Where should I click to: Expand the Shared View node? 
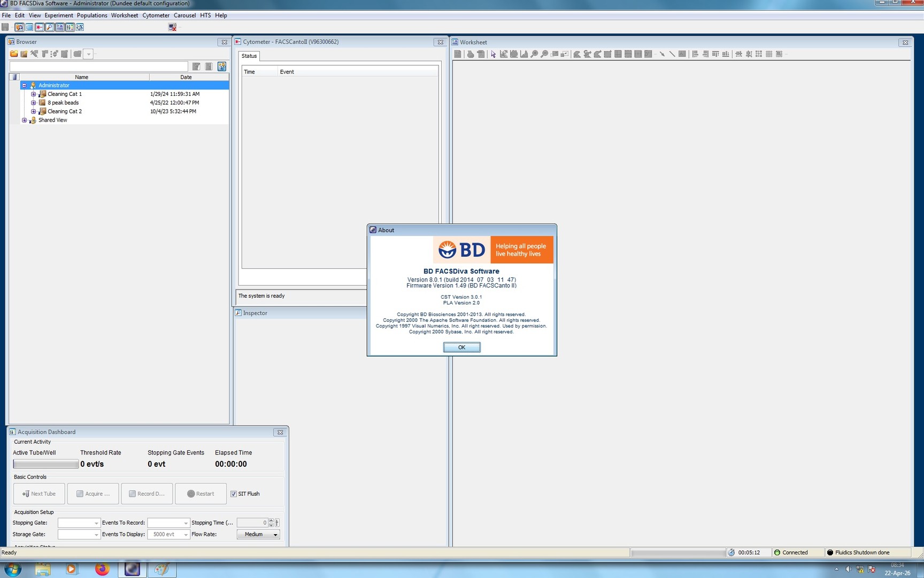[24, 120]
